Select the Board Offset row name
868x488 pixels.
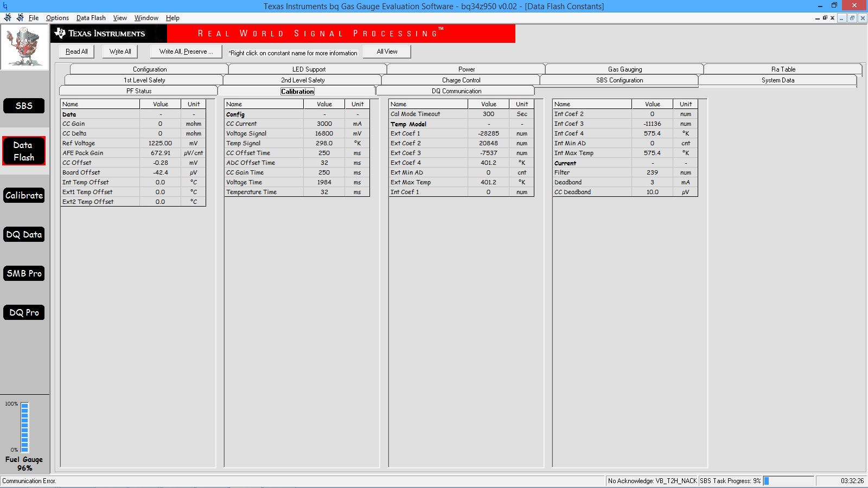point(81,172)
